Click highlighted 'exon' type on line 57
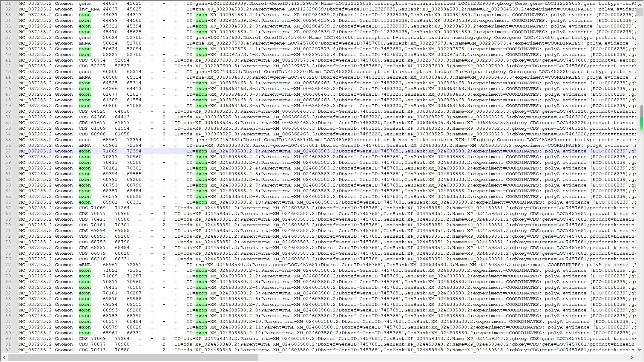 [x=85, y=151]
